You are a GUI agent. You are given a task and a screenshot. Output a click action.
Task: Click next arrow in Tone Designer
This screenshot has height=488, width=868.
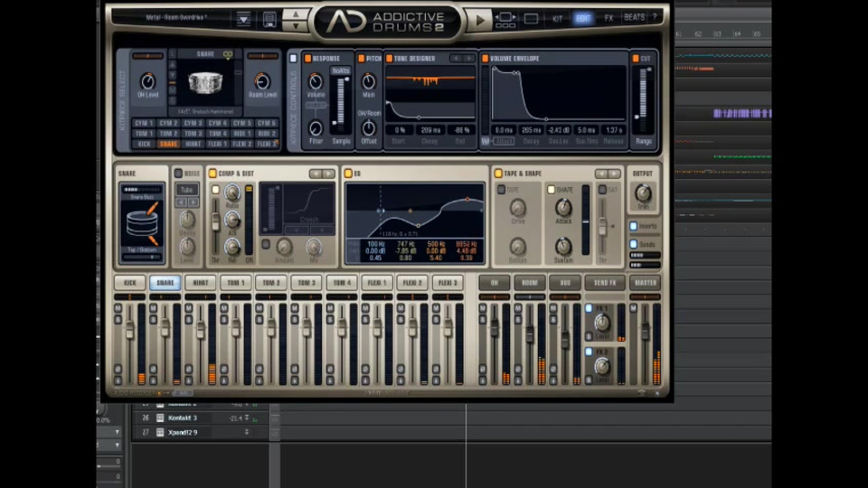(469, 58)
